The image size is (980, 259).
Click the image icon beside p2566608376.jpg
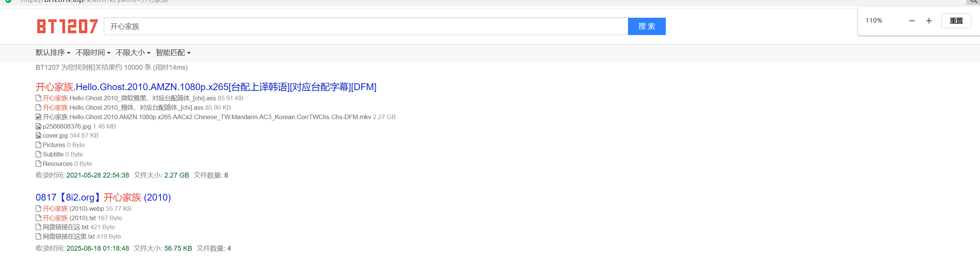coord(39,126)
